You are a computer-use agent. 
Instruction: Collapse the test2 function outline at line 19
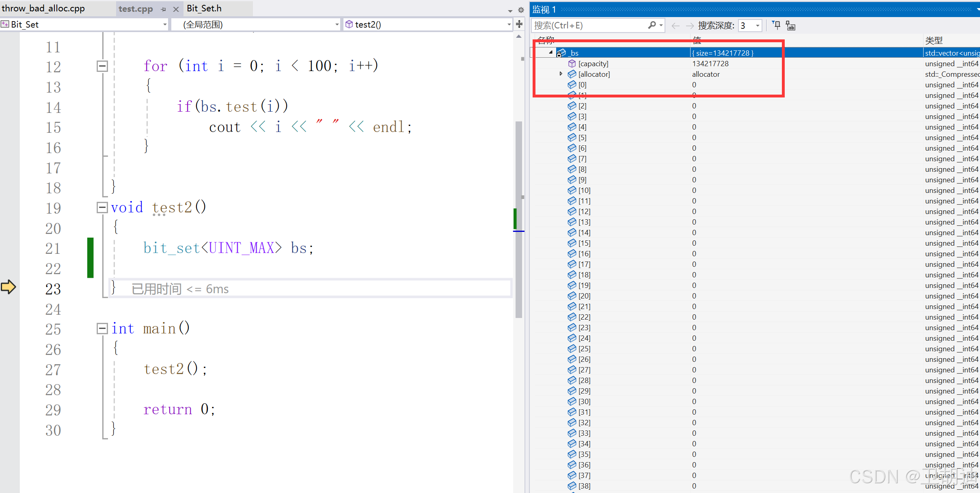pyautogui.click(x=102, y=208)
